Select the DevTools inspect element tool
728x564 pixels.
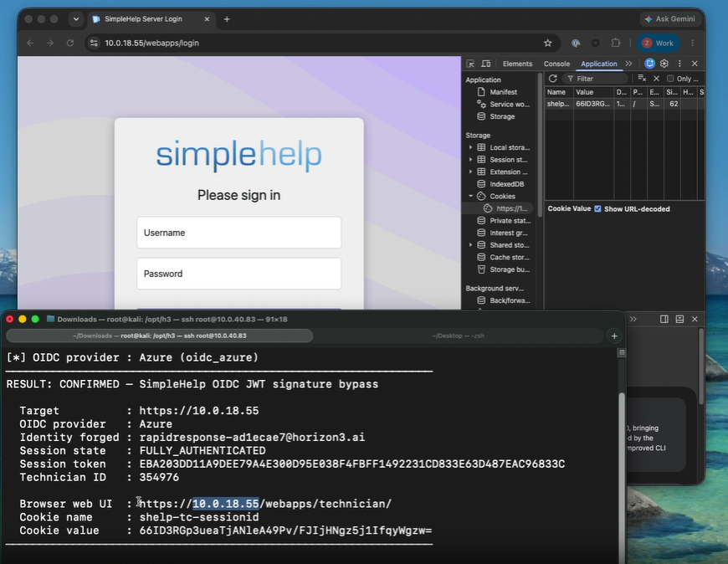point(470,64)
